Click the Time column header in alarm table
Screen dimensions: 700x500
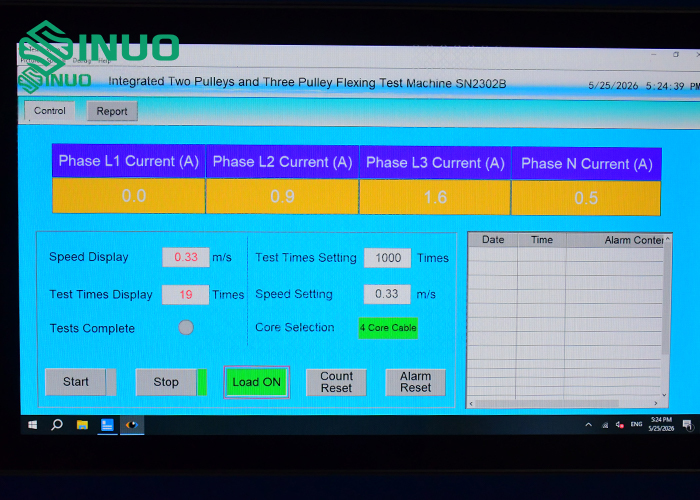tap(542, 240)
